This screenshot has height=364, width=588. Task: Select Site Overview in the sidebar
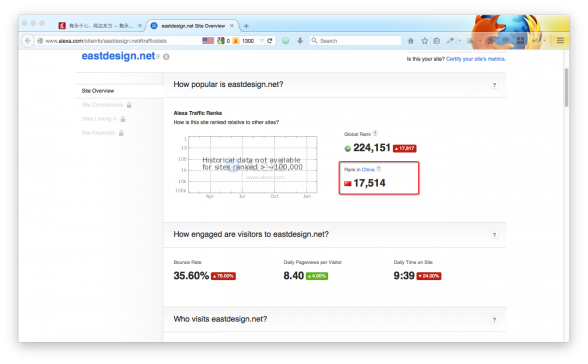[x=98, y=91]
